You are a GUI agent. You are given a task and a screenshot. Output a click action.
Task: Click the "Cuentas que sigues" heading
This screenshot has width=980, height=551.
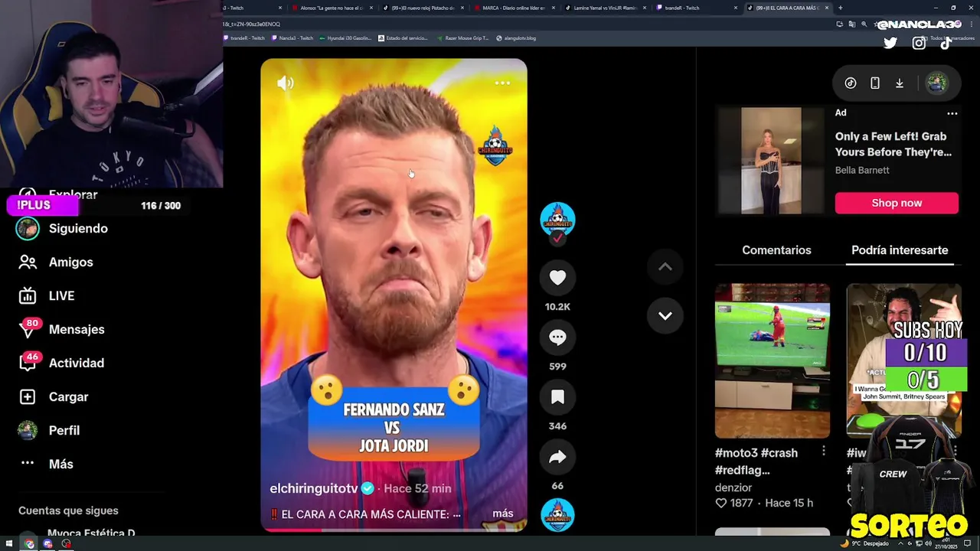(68, 510)
